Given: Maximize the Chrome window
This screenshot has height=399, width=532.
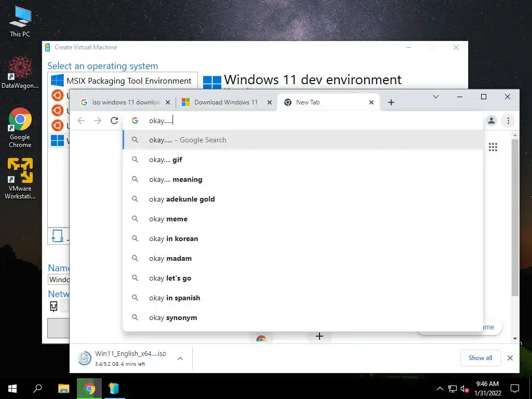Looking at the screenshot, I should click(x=484, y=97).
